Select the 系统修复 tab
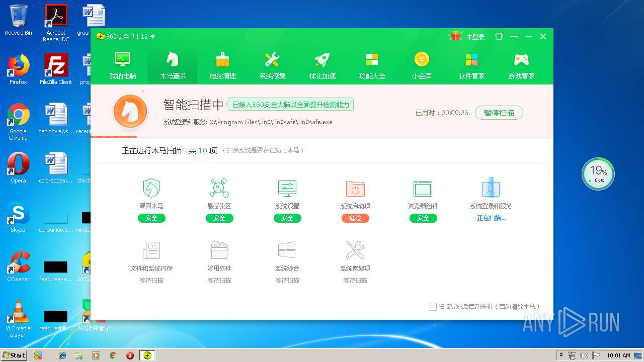This screenshot has width=644, height=362. click(272, 65)
